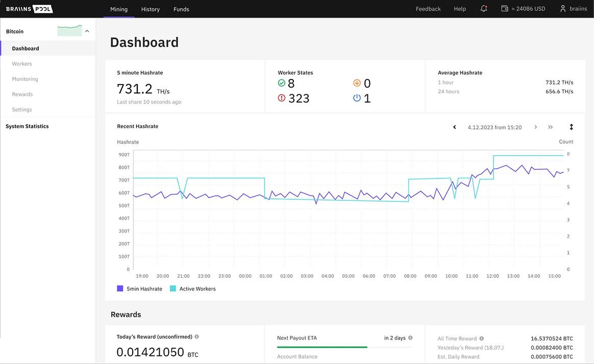Viewport: 594px width, 364px height.
Task: Click the blue disabled workers power icon
Action: (x=357, y=98)
